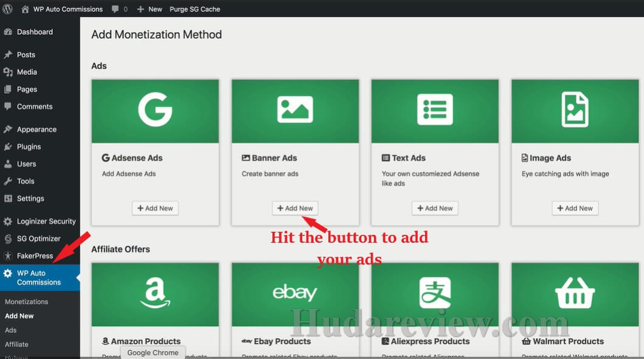This screenshot has height=359, width=644.
Task: Click the Aliexpress Products logo thumbnail
Action: (x=435, y=295)
